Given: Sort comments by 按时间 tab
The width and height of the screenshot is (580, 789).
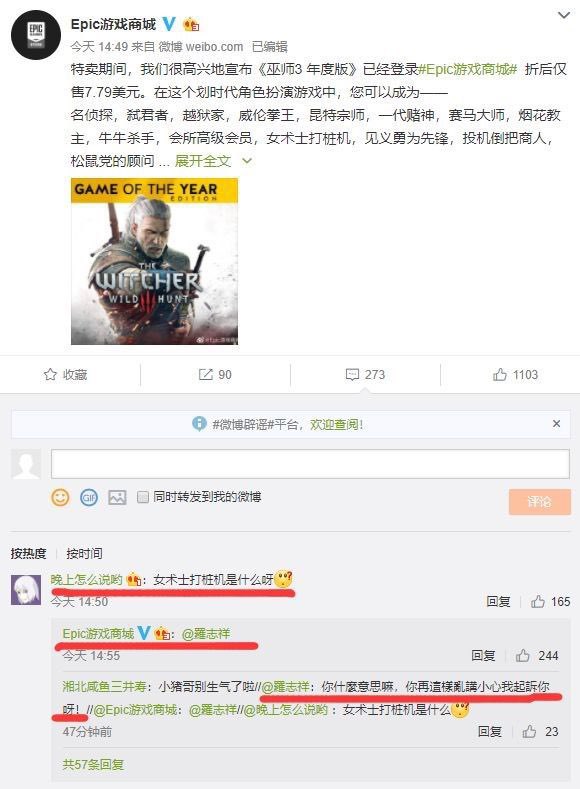Looking at the screenshot, I should [x=85, y=554].
